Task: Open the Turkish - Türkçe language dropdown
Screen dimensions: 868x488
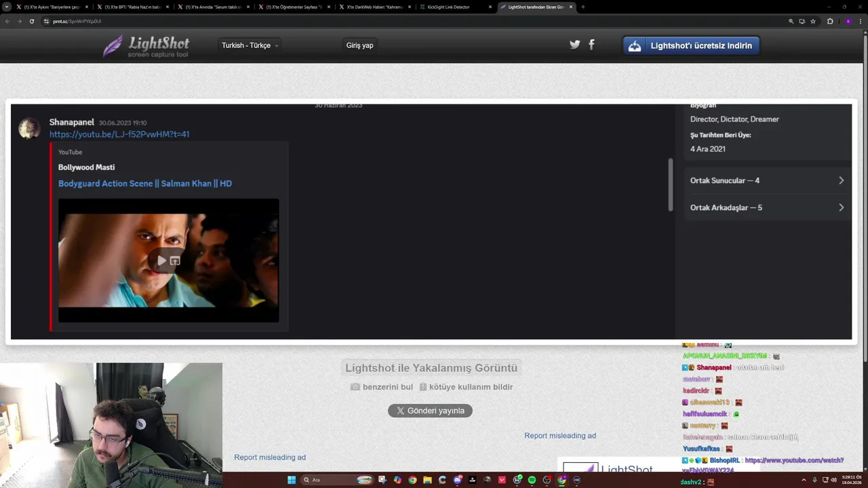Action: pyautogui.click(x=250, y=45)
